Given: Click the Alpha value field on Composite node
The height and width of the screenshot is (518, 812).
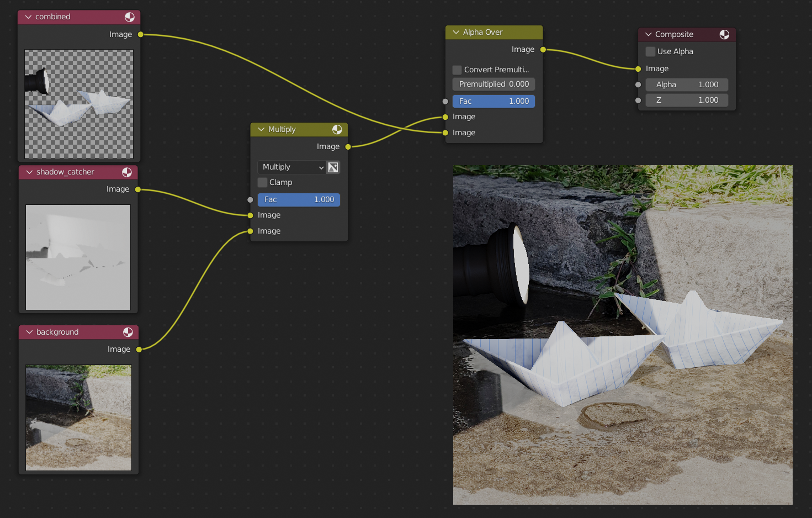Looking at the screenshot, I should coord(687,84).
